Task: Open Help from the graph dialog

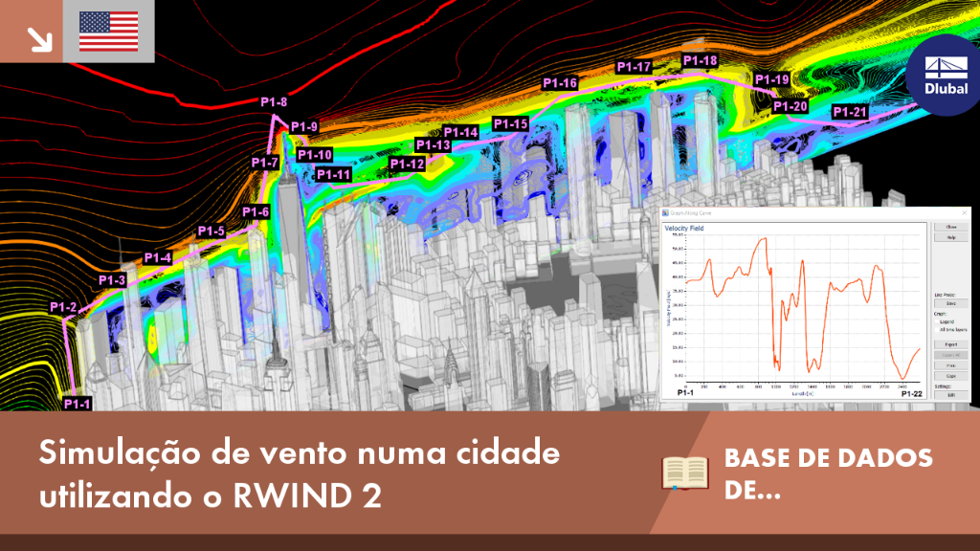Action: click(951, 237)
